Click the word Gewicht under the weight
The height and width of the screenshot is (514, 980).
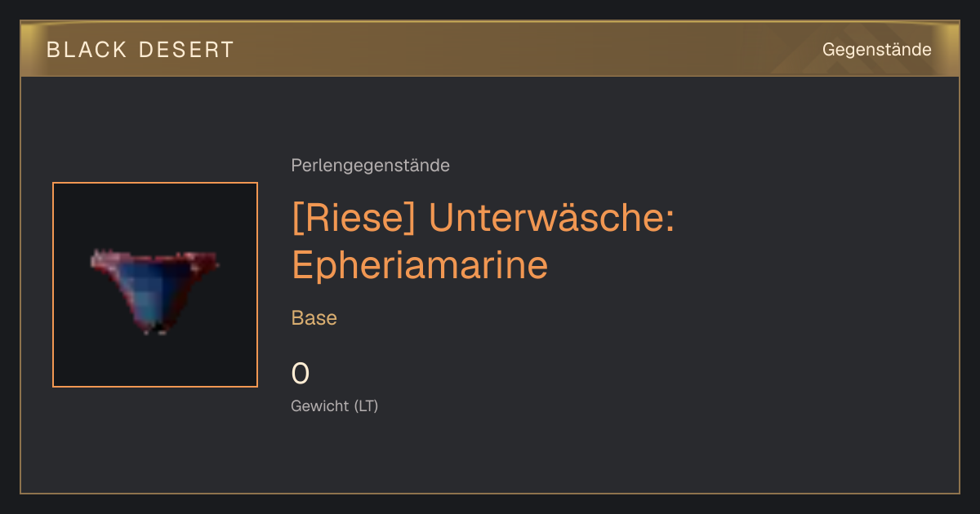point(320,405)
